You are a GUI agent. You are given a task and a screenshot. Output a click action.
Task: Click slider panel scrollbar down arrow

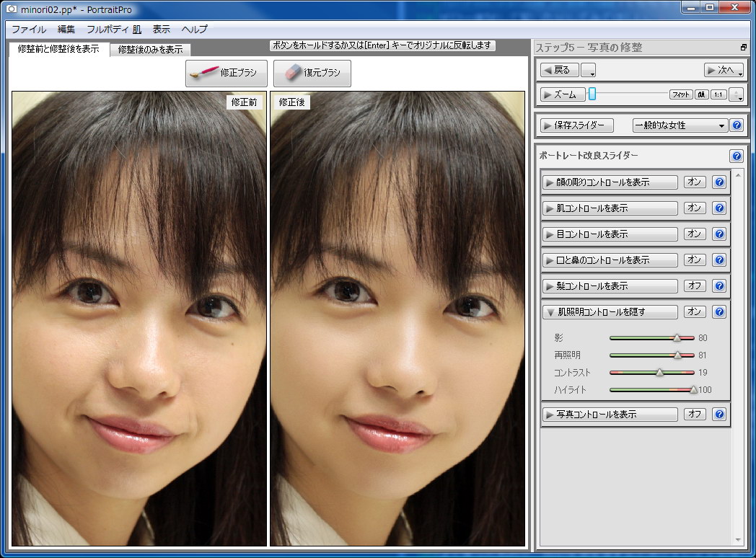pos(738,540)
